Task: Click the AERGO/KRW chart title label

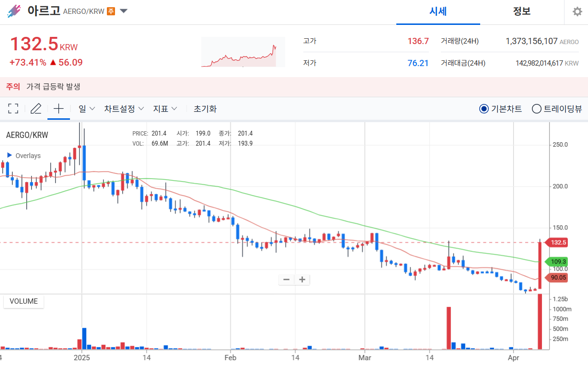Action: [x=27, y=135]
